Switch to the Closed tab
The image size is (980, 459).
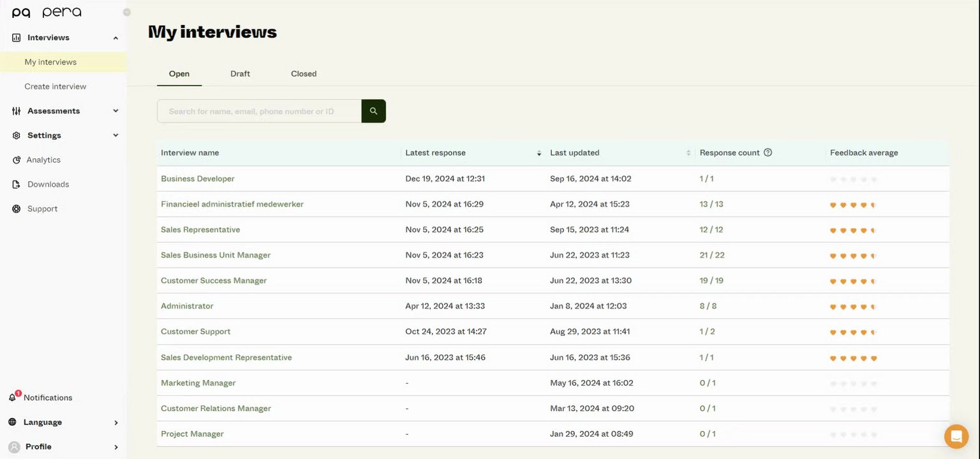(304, 73)
